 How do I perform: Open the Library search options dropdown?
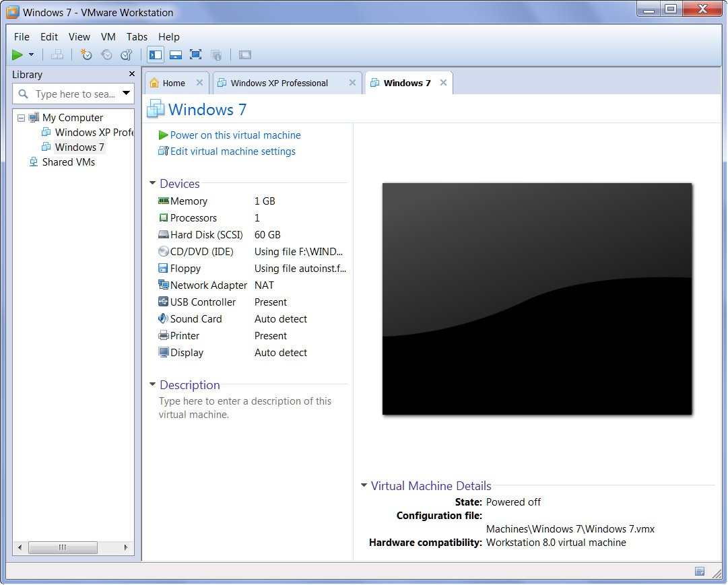coord(126,94)
